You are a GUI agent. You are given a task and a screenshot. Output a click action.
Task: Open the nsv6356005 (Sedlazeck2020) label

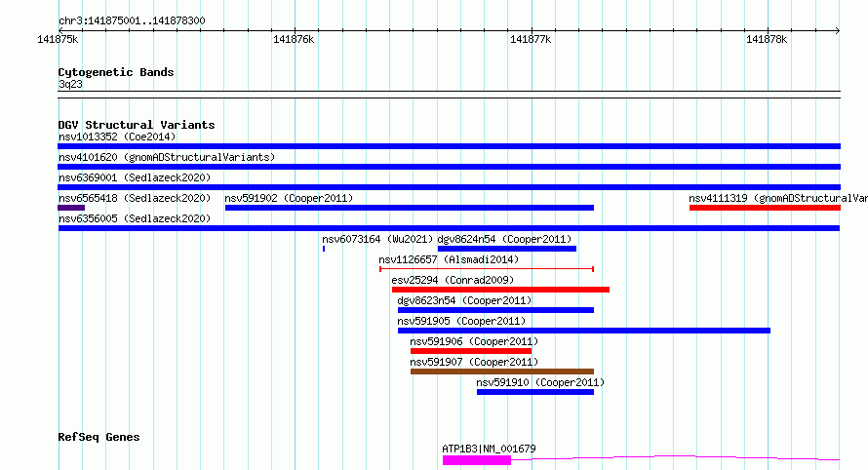coord(135,218)
